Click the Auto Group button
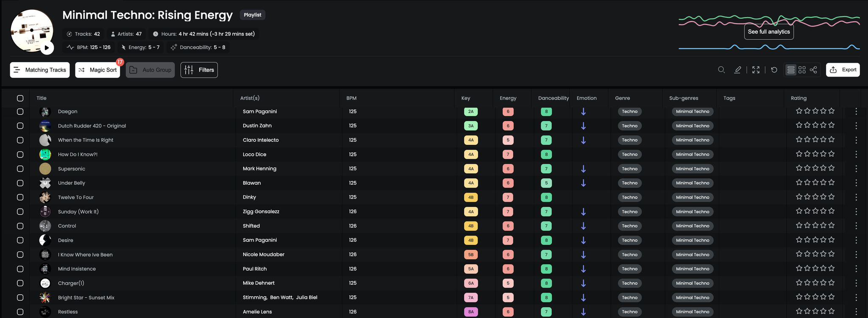This screenshot has height=318, width=868. pyautogui.click(x=150, y=70)
